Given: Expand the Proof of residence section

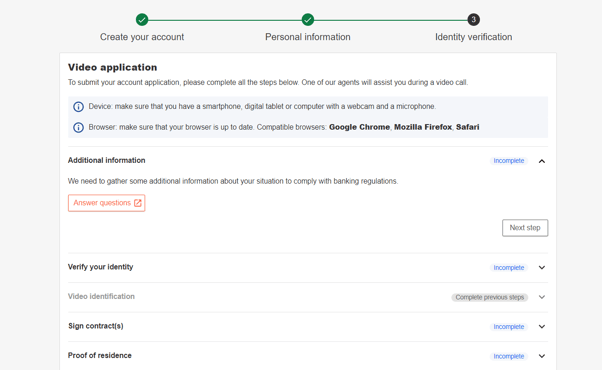Looking at the screenshot, I should pyautogui.click(x=542, y=356).
